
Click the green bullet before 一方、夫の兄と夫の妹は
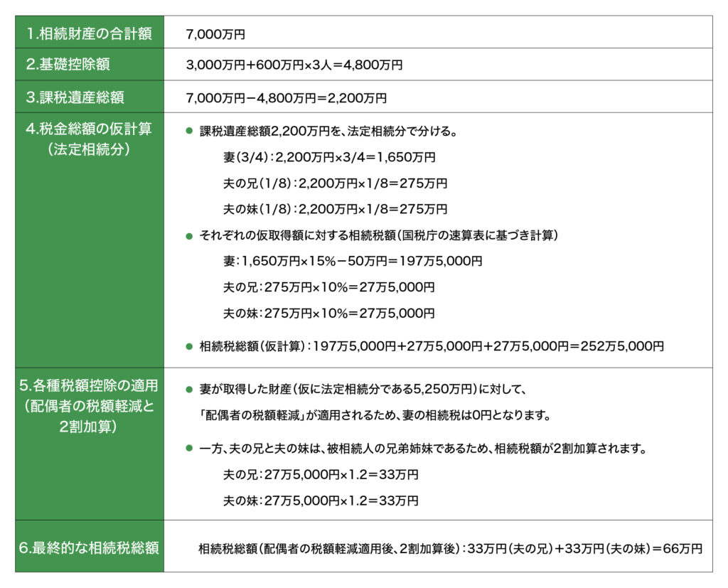click(189, 449)
